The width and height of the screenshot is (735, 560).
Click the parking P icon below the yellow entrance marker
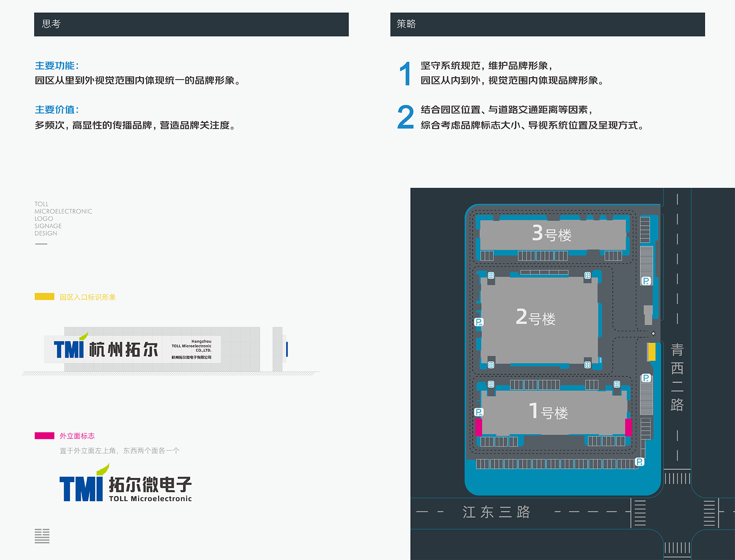pos(646,378)
